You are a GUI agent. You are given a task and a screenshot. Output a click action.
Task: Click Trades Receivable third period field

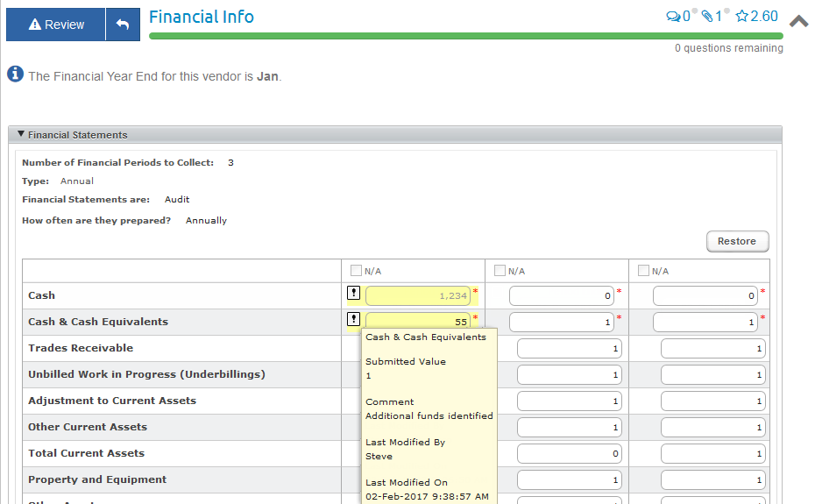click(713, 349)
